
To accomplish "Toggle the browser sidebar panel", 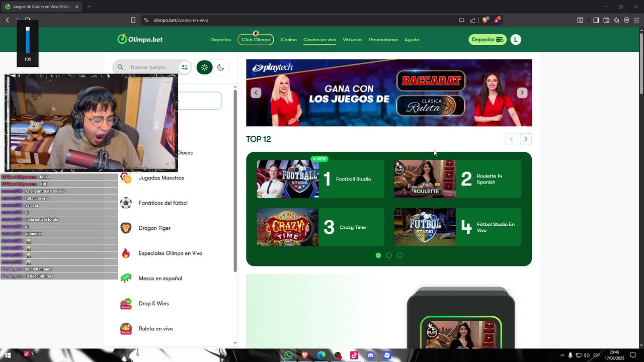I will click(x=596, y=20).
